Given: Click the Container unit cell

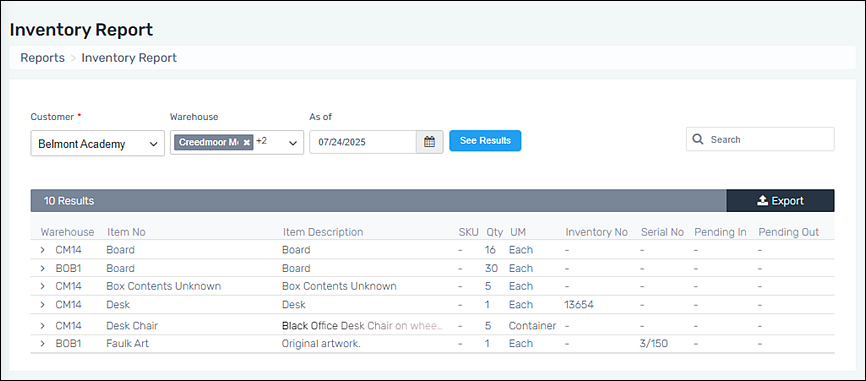Looking at the screenshot, I should pos(532,326).
